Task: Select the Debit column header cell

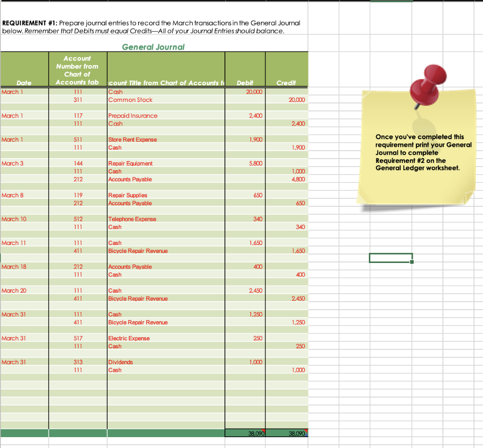Action: (245, 69)
